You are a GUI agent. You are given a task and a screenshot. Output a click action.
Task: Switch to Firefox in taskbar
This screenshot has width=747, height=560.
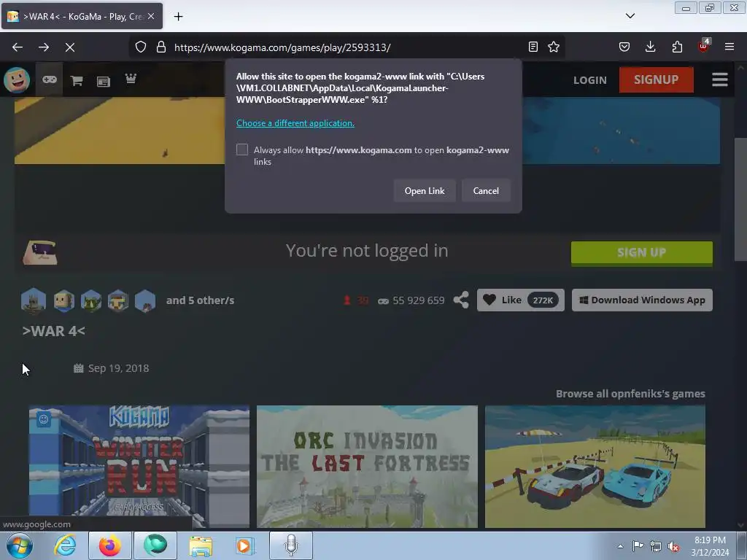(x=109, y=545)
